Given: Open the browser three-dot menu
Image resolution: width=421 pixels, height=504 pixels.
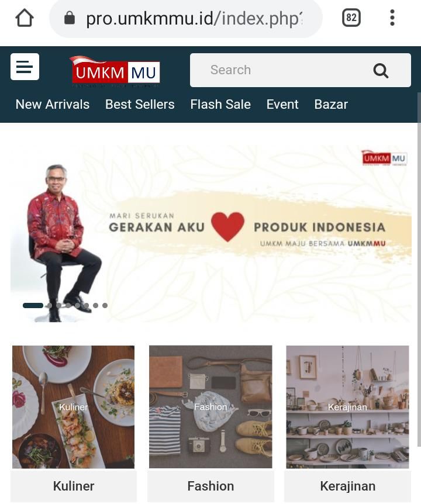Looking at the screenshot, I should [x=392, y=18].
